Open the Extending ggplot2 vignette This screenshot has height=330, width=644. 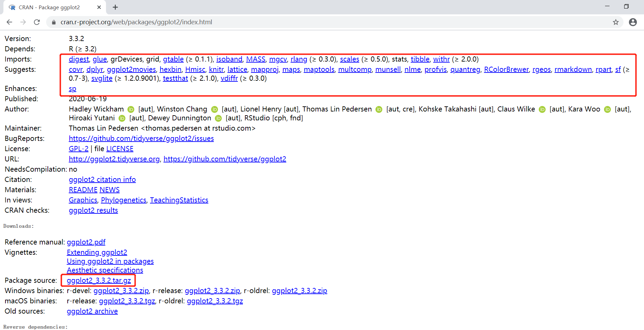97,252
